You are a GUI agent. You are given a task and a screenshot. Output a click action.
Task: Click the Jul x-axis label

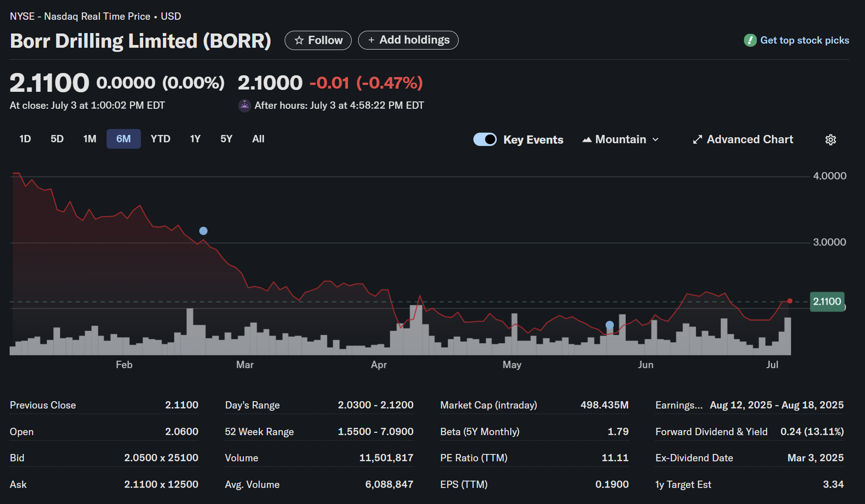click(772, 365)
